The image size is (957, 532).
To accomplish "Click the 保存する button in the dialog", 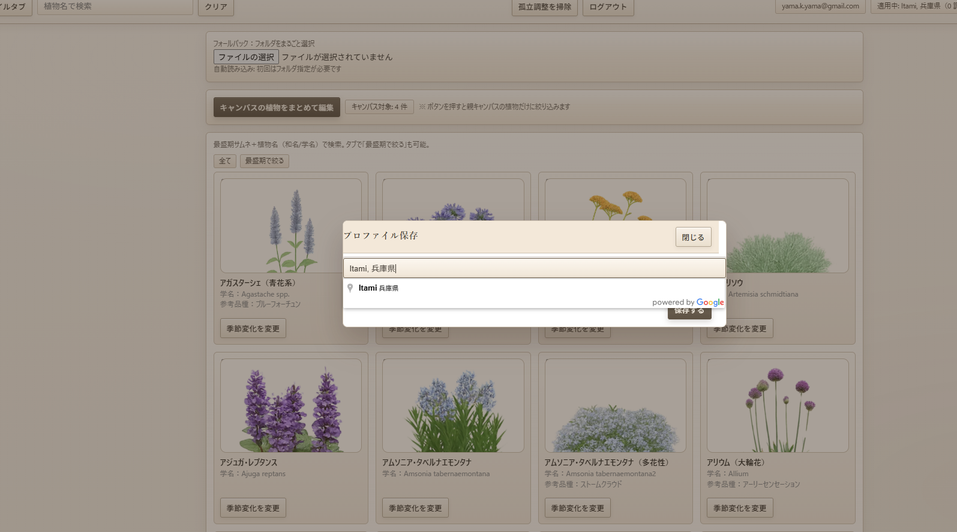I will click(x=689, y=312).
